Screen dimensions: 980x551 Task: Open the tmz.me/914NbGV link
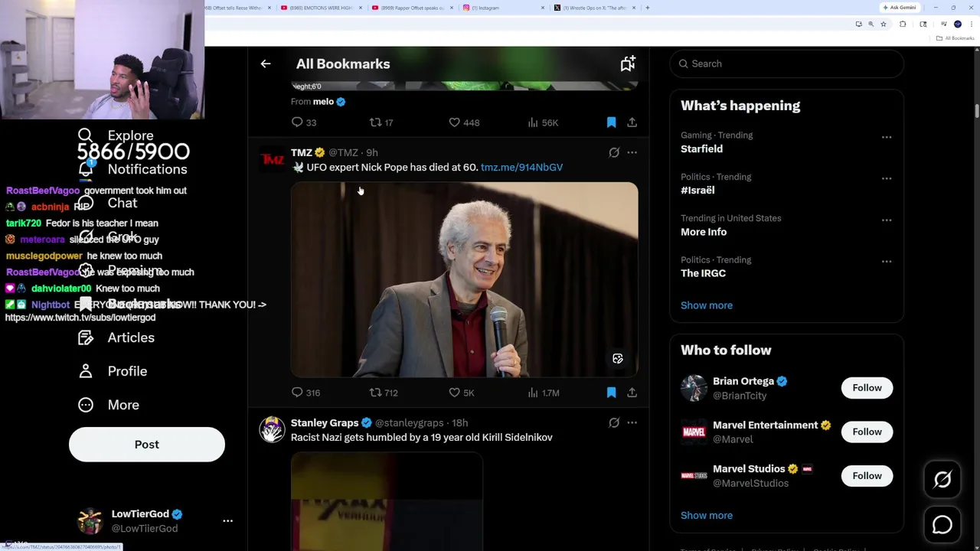point(521,167)
